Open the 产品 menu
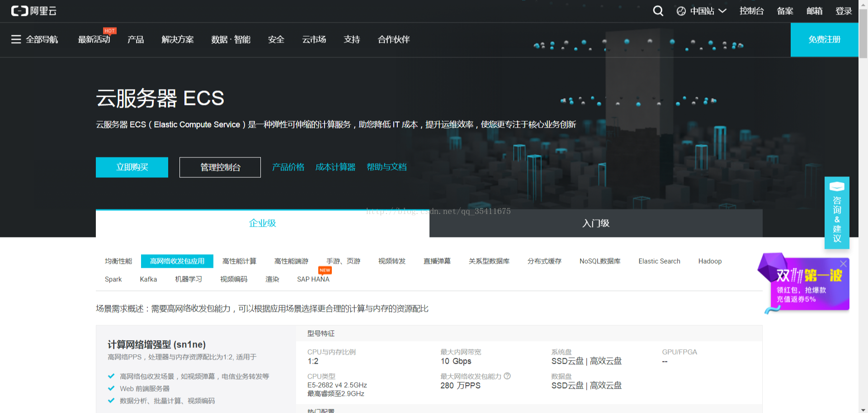This screenshot has height=413, width=868. coord(136,39)
